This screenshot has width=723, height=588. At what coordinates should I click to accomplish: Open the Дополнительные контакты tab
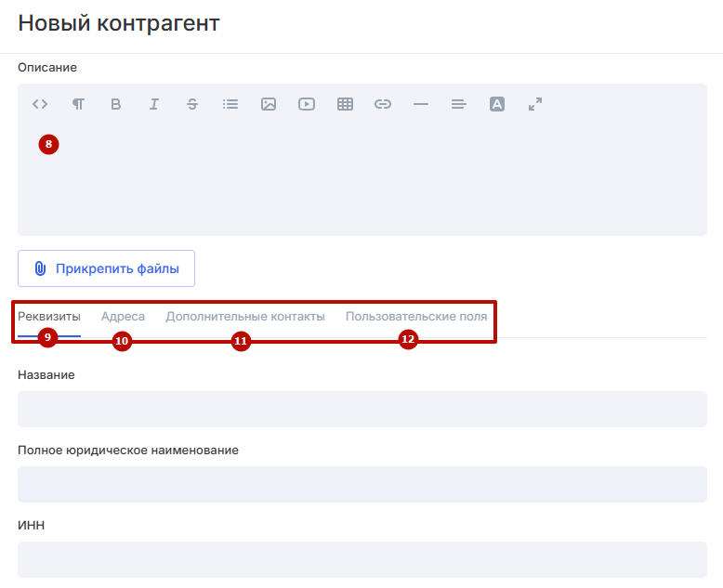245,316
